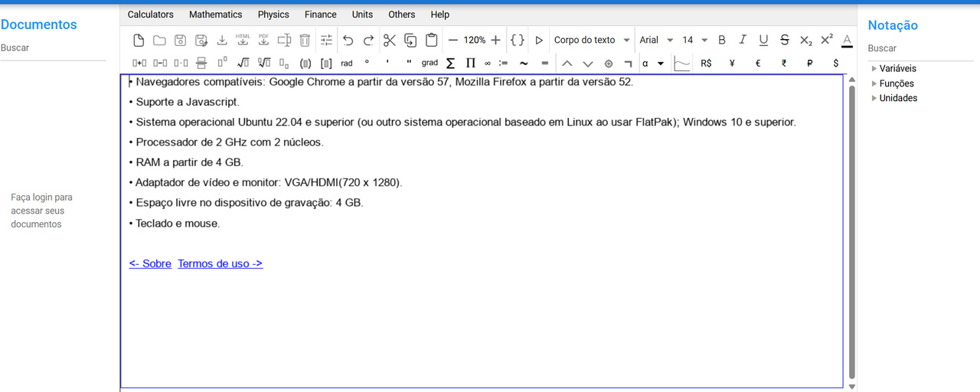The height and width of the screenshot is (392, 980).
Task: Insert the product pi symbol
Action: tap(471, 64)
